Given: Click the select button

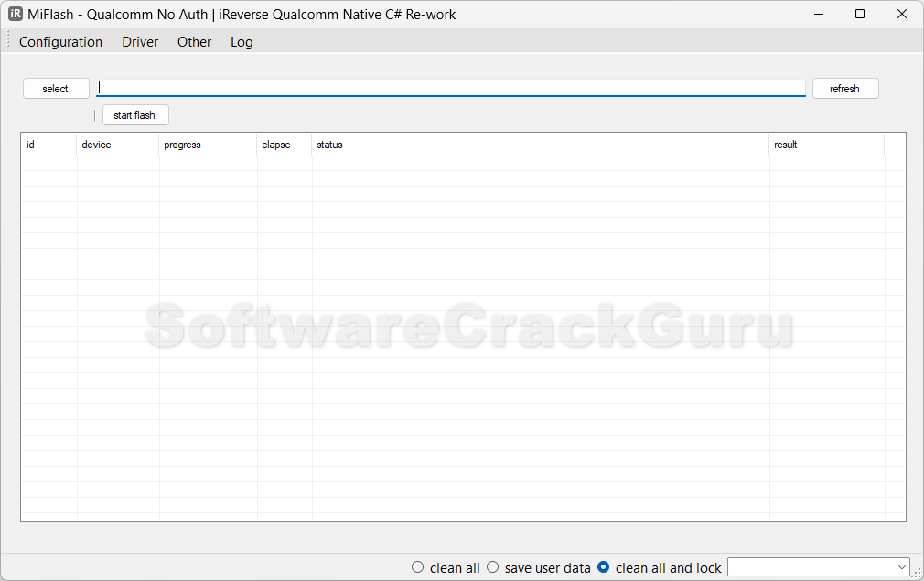Looking at the screenshot, I should coord(56,89).
